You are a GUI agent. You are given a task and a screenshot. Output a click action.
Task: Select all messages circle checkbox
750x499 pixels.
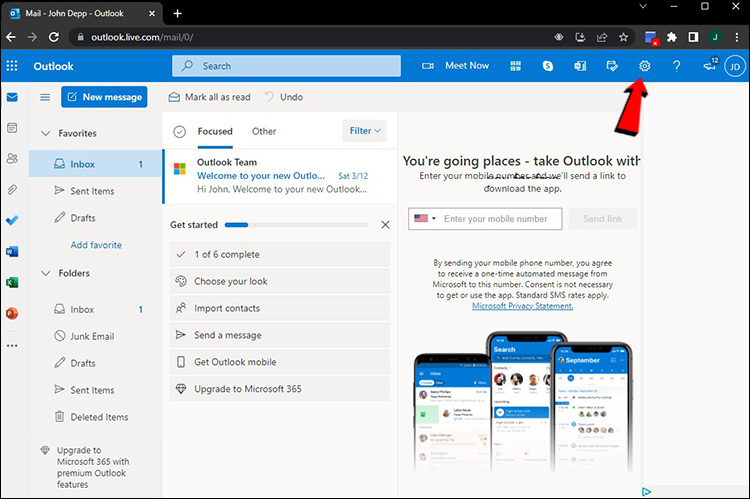coord(179,131)
